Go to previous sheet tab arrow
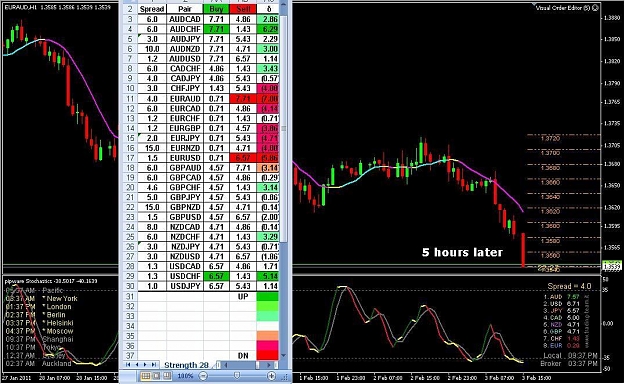625x384 pixels. (137, 365)
